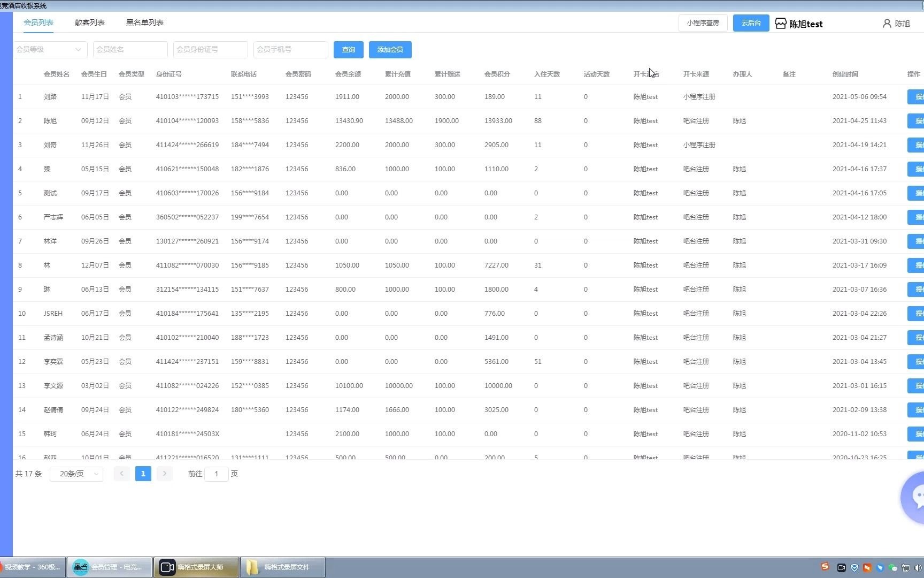Open 嗨格式录屏文件 folder in the taskbar
The width and height of the screenshot is (924, 578).
tap(283, 567)
